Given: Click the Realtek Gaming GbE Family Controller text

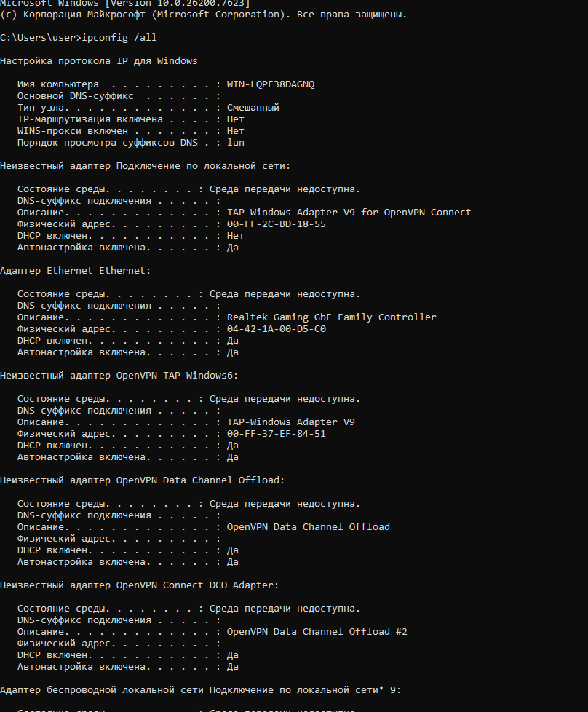Looking at the screenshot, I should pyautogui.click(x=331, y=317).
